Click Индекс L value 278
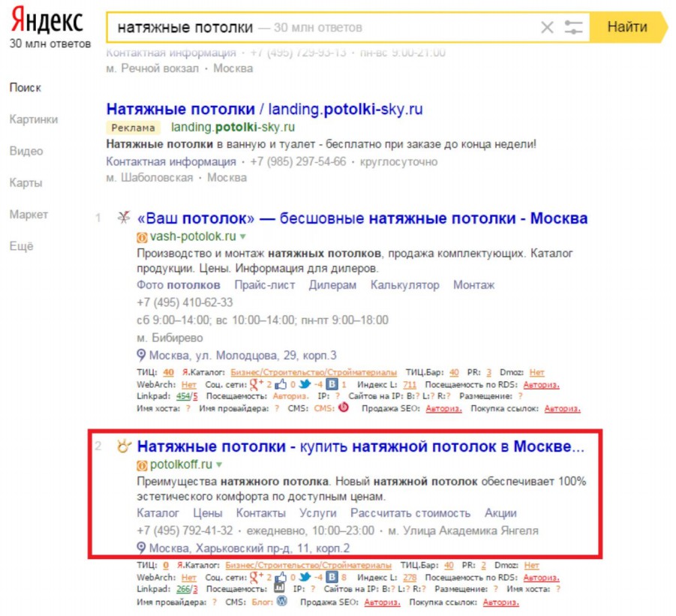The width and height of the screenshot is (676, 616). coord(410,577)
